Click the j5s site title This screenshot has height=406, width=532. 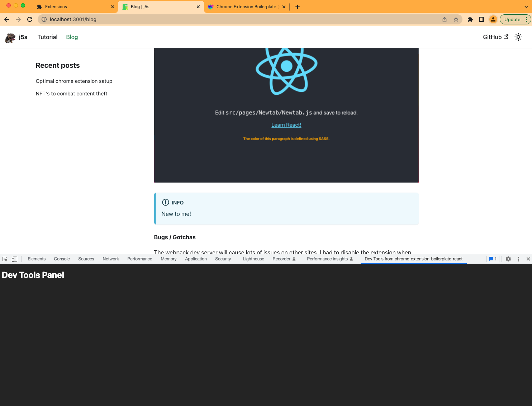click(x=23, y=37)
